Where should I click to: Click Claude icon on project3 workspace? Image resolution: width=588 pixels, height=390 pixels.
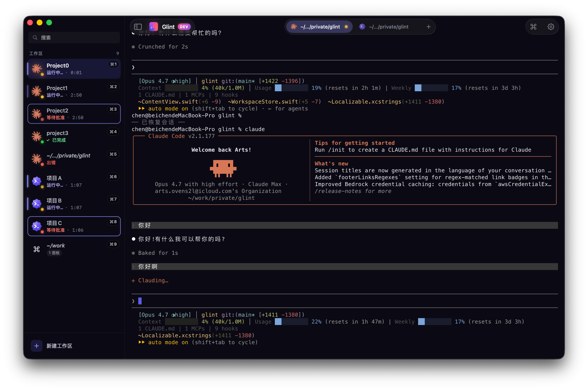coord(37,136)
